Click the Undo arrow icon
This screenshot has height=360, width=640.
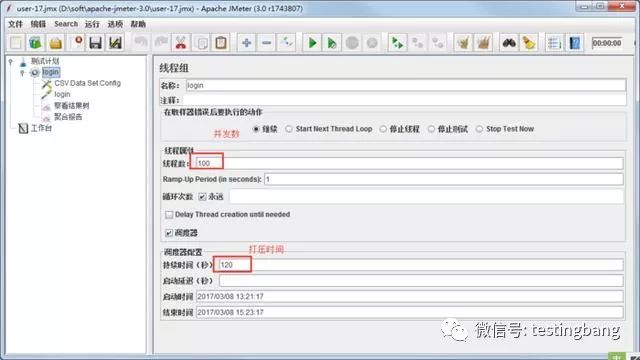pyautogui.click(x=141, y=43)
